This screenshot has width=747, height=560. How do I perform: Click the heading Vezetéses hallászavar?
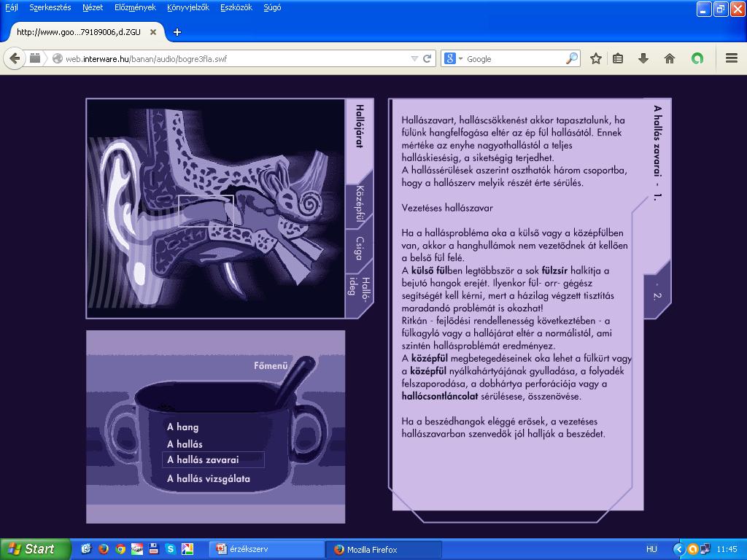point(447,208)
